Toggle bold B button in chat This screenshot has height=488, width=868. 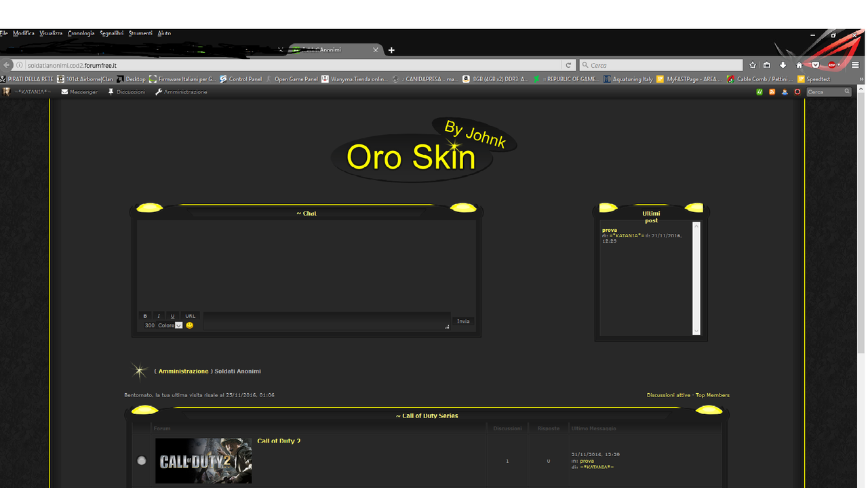[144, 316]
